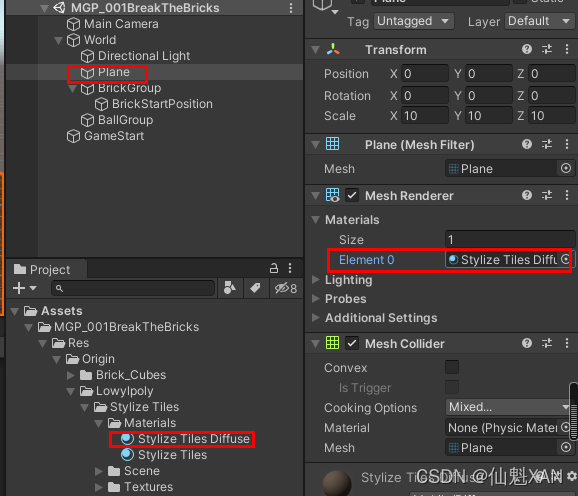The height and width of the screenshot is (496, 578).
Task: Open object picker for Mesh Filter Mesh
Action: pos(566,168)
